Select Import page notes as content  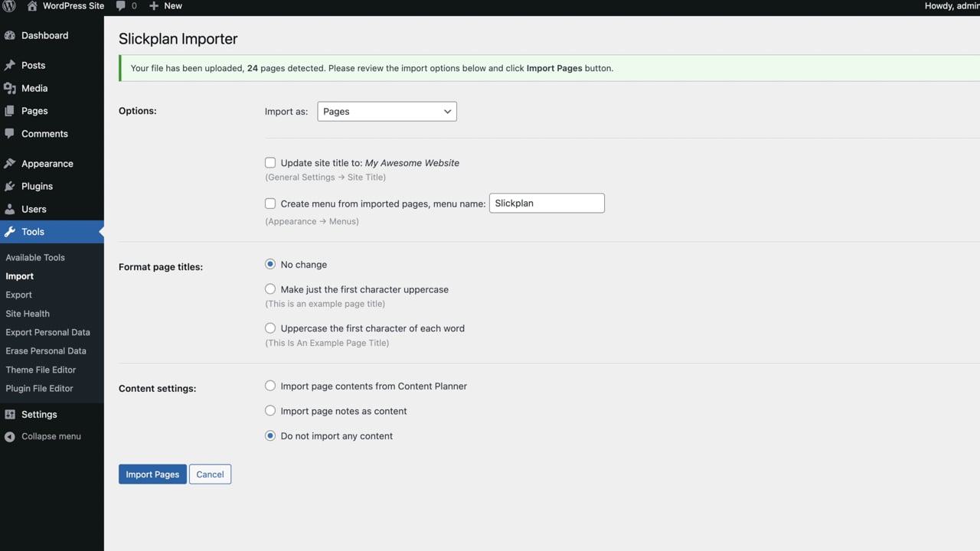pyautogui.click(x=270, y=411)
